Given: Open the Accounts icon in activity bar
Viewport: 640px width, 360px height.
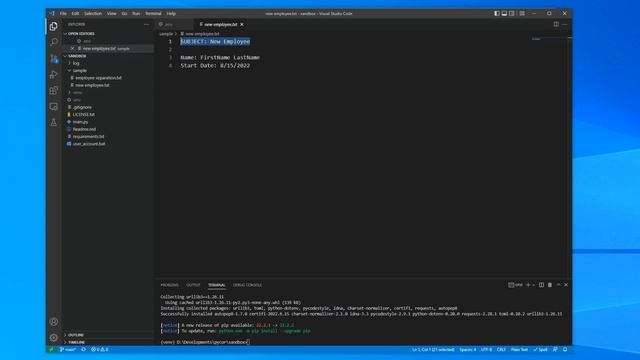Looking at the screenshot, I should click(53, 322).
